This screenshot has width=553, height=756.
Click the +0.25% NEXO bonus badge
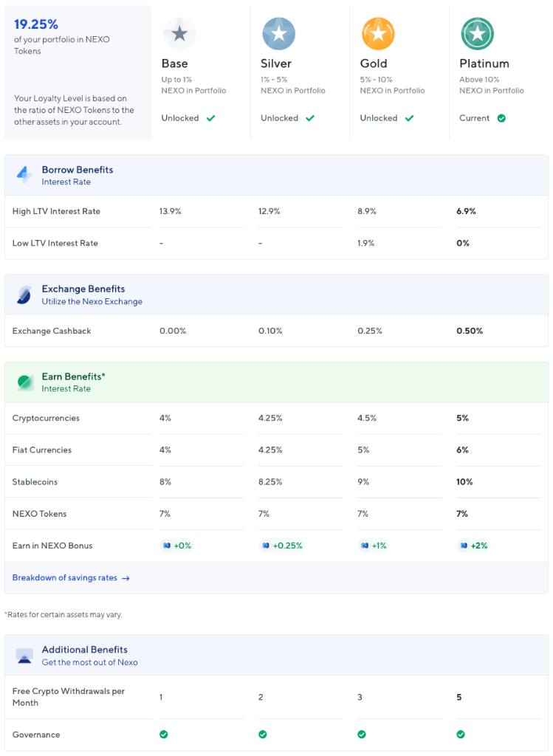pos(281,546)
